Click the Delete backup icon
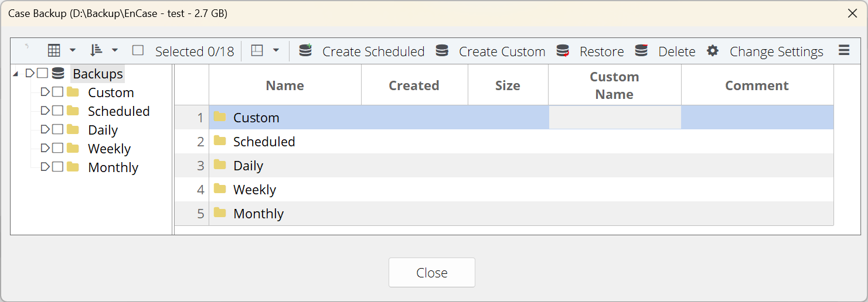Image resolution: width=868 pixels, height=302 pixels. (642, 51)
